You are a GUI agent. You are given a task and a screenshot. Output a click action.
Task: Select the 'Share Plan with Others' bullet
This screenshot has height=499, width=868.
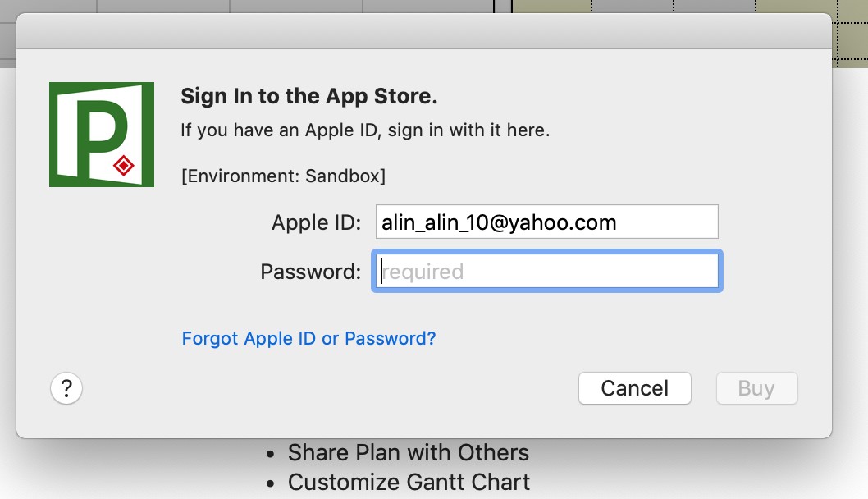pyautogui.click(x=408, y=453)
